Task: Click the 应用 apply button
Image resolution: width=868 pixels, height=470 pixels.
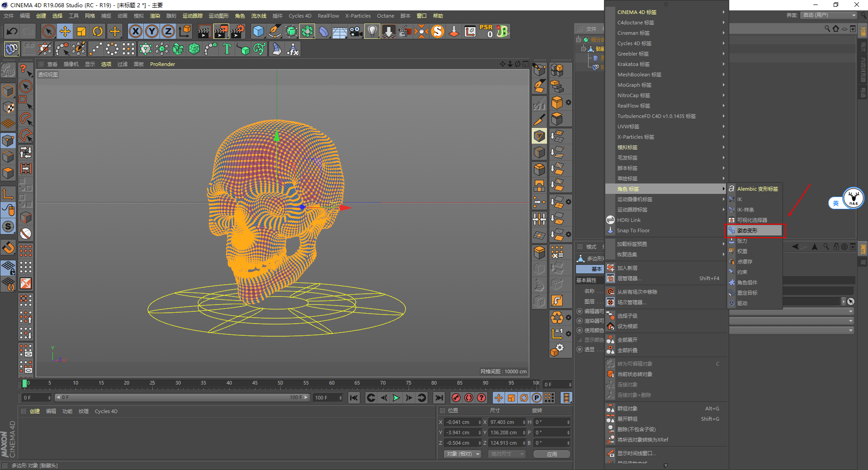Action: click(552, 454)
